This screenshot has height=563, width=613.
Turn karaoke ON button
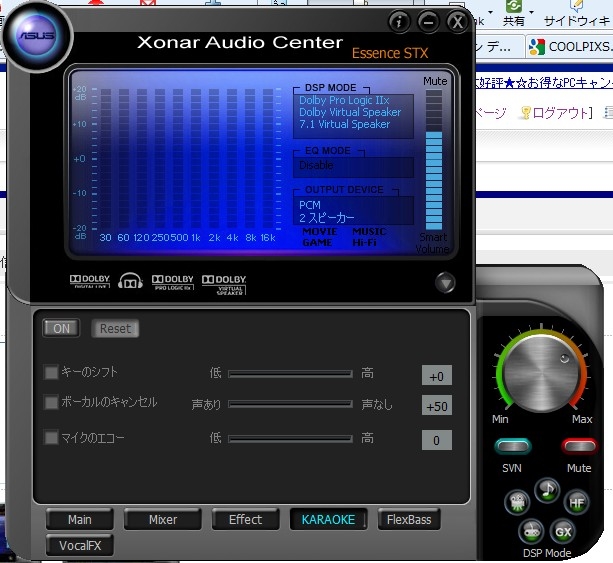pyautogui.click(x=61, y=328)
